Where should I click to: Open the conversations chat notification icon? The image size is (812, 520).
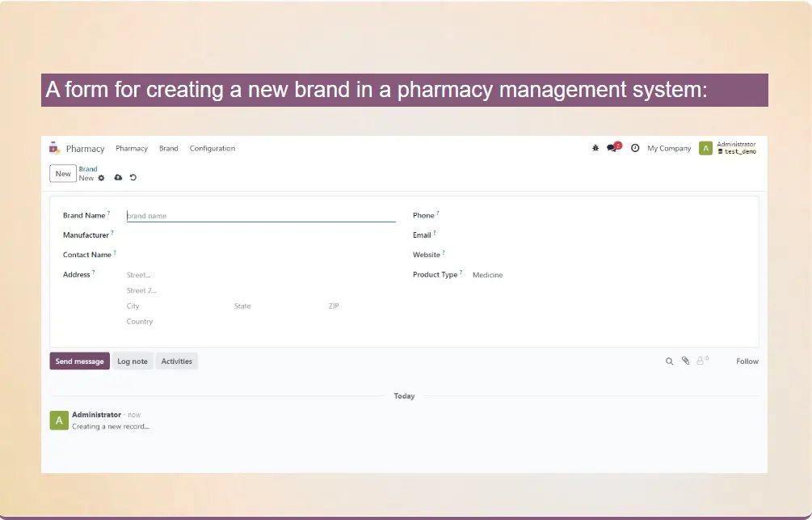pyautogui.click(x=613, y=148)
